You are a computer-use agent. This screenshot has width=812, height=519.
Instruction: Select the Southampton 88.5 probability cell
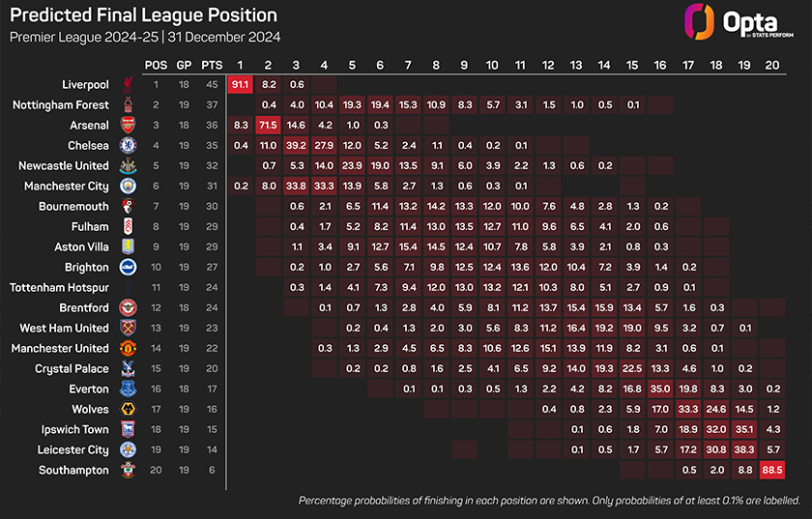(x=772, y=470)
